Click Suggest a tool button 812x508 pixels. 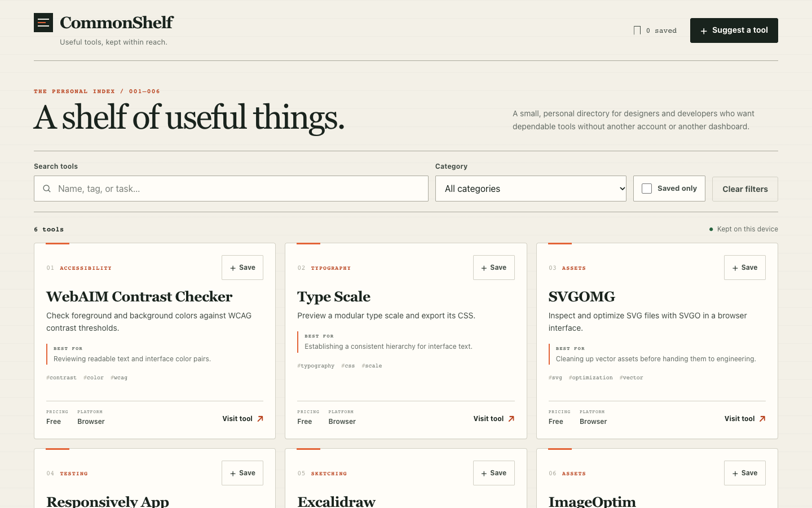[734, 30]
